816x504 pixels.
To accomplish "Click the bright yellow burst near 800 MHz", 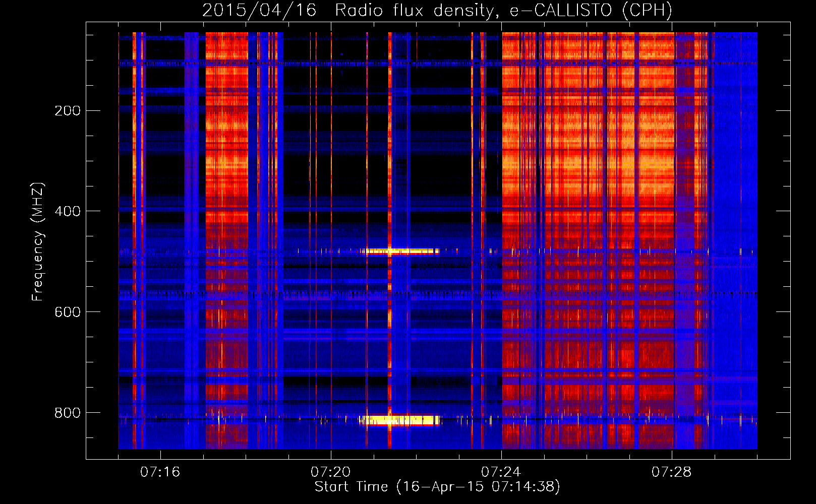I will pos(400,420).
